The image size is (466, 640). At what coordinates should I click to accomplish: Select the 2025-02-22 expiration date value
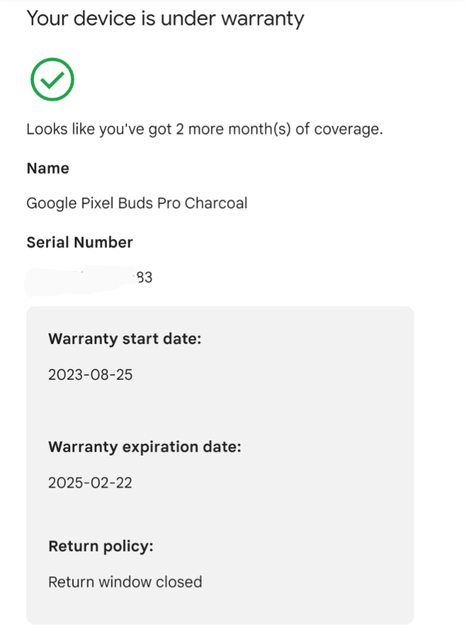pos(90,483)
